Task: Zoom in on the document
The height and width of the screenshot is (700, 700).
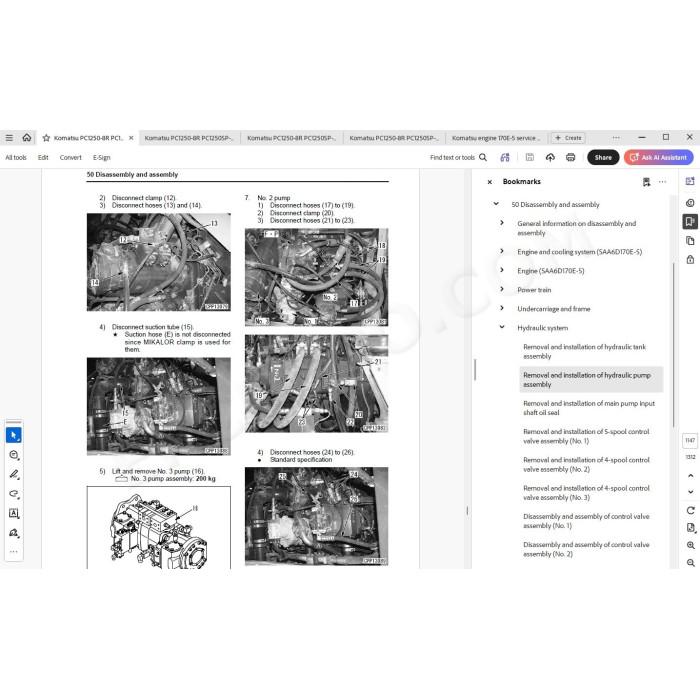Action: coord(691,545)
